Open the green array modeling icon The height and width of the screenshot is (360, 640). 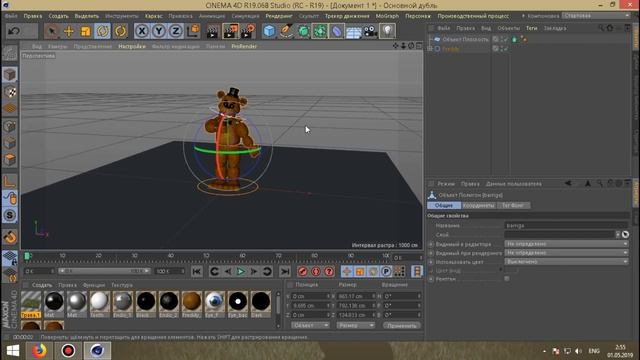pyautogui.click(x=320, y=31)
